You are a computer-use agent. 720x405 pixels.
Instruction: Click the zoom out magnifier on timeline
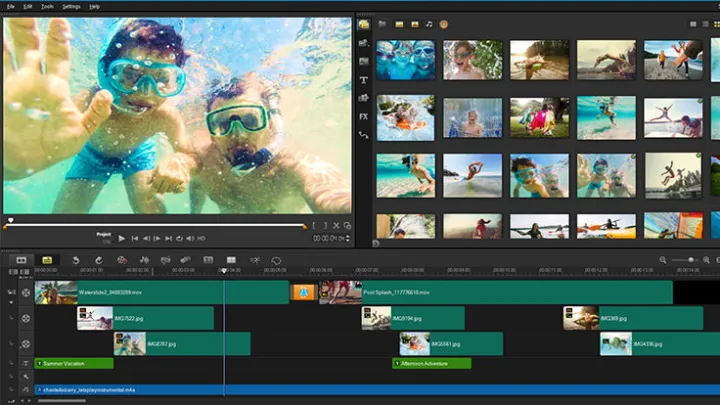(x=662, y=260)
